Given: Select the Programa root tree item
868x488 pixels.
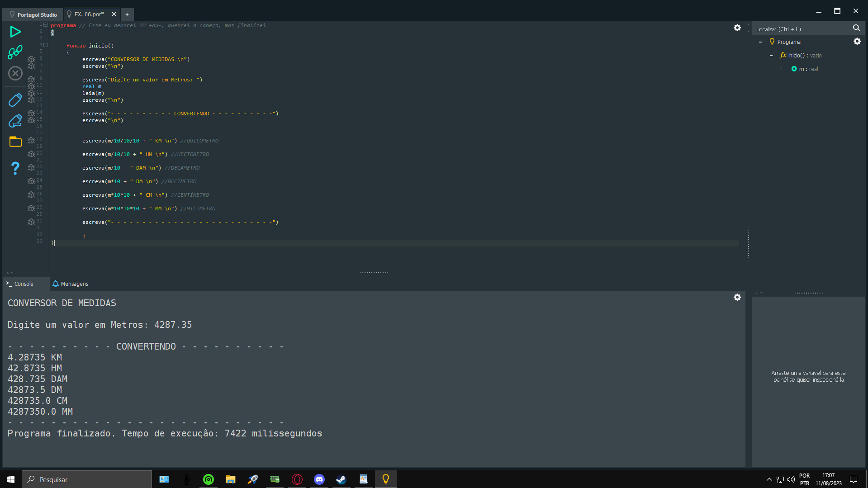Looking at the screenshot, I should coord(785,42).
